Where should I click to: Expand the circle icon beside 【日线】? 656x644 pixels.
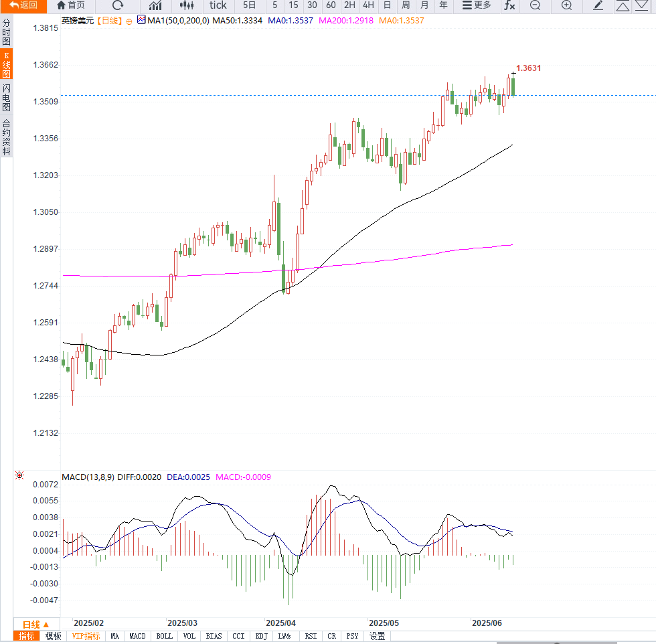pyautogui.click(x=129, y=21)
